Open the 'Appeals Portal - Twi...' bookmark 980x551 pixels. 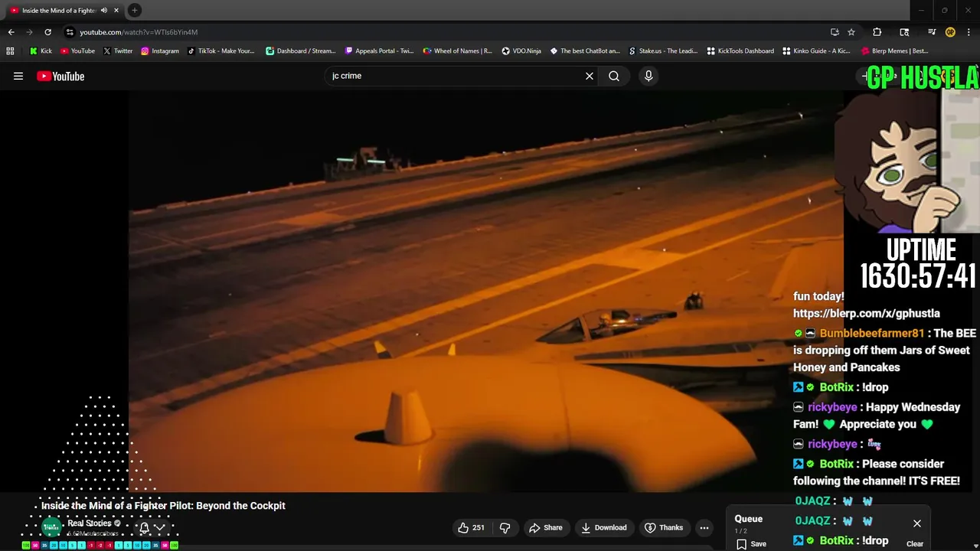tap(379, 51)
